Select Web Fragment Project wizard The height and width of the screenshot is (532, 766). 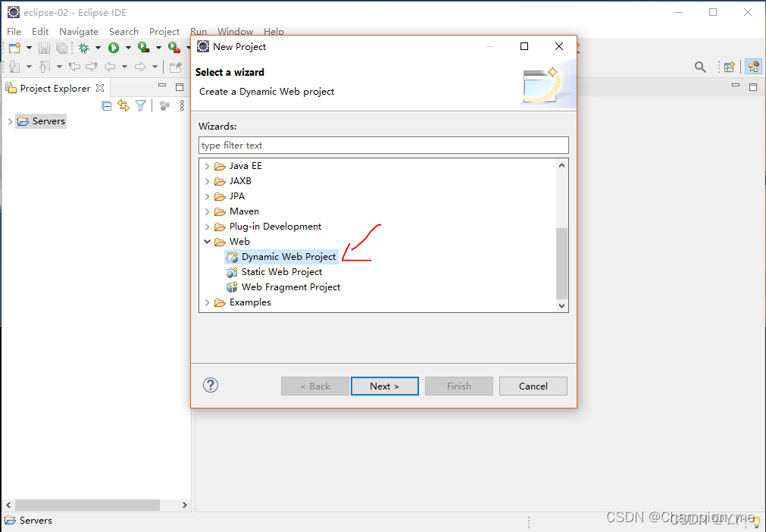click(x=291, y=287)
